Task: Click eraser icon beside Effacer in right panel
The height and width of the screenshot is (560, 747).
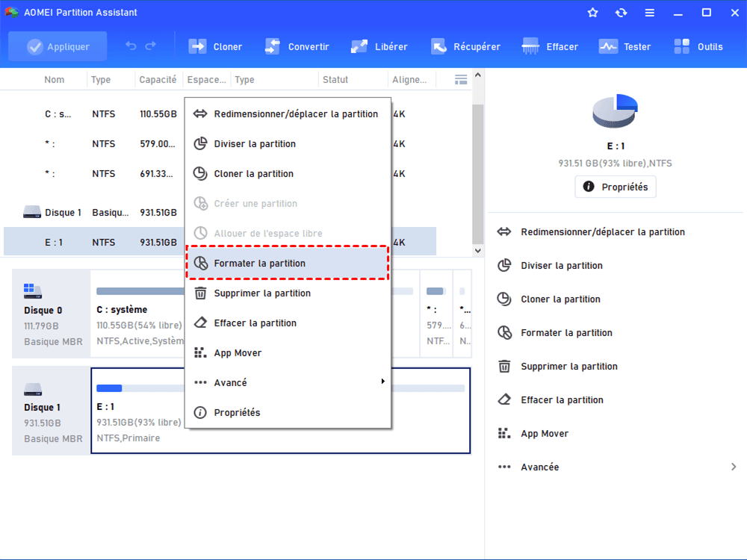Action: coord(504,399)
